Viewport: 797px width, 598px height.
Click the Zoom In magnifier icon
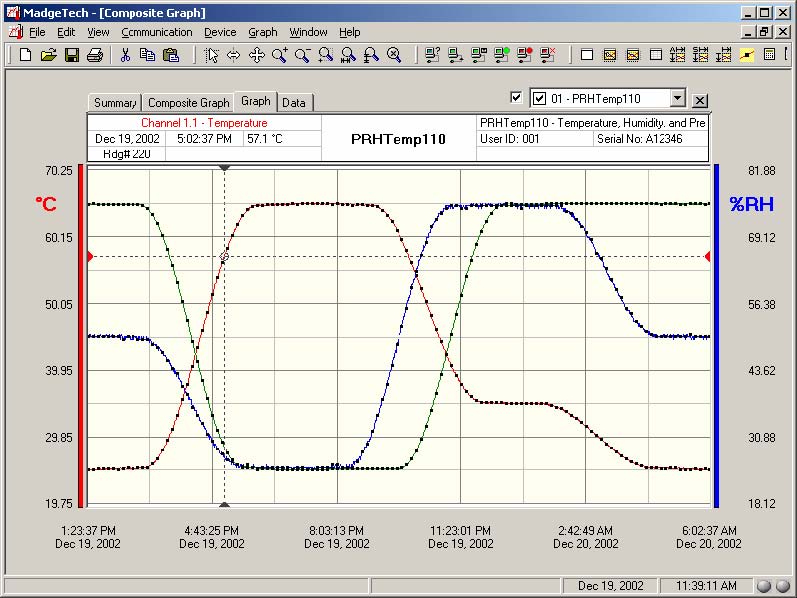pyautogui.click(x=280, y=54)
